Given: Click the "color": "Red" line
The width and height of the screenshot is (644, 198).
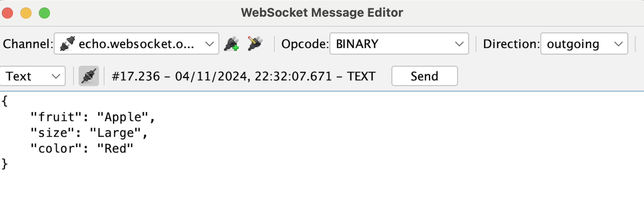Looking at the screenshot, I should (82, 149).
